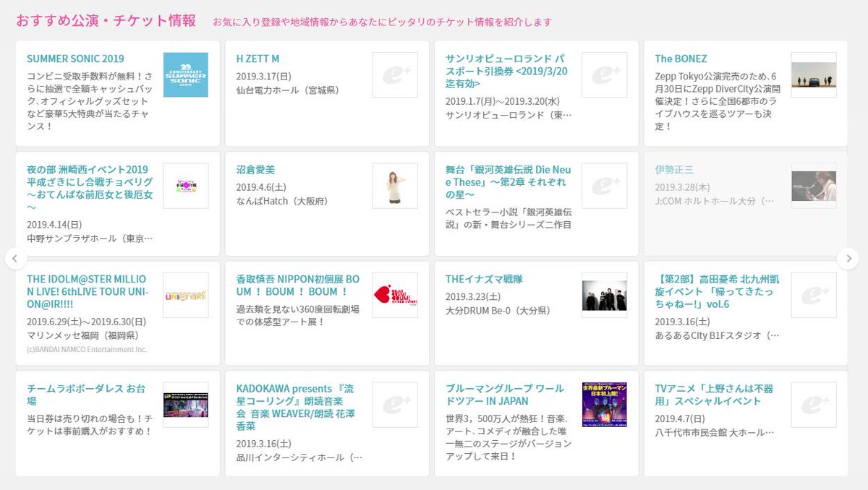Open THEイナズマ戦隊 event title
Screen dimensions: 868x490
pos(484,279)
